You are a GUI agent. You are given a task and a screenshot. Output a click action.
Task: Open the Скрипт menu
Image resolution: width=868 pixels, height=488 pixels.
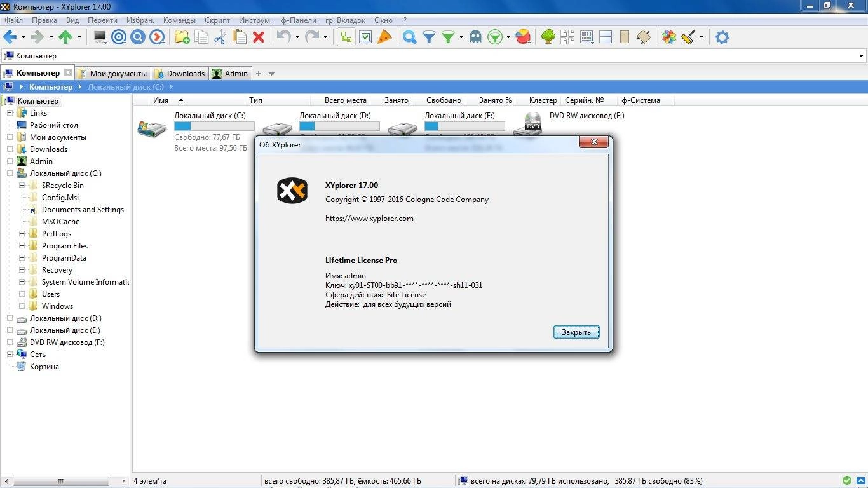tap(217, 20)
